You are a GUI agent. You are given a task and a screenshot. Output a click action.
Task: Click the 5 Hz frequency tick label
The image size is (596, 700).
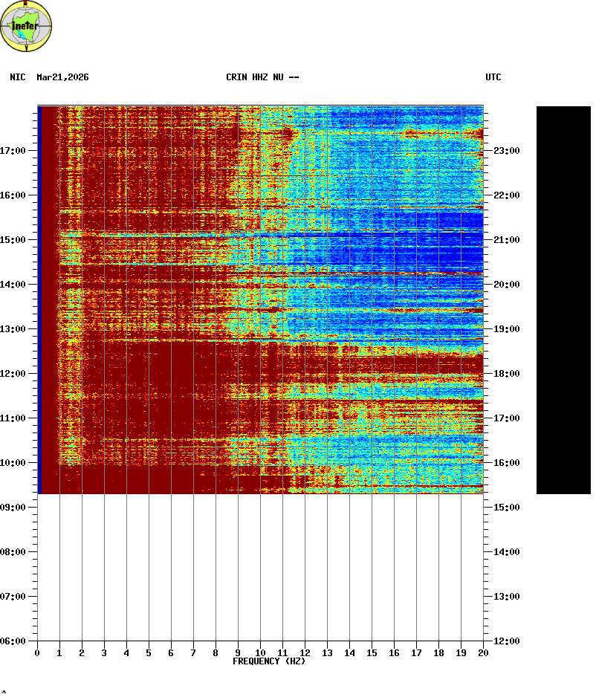(x=149, y=653)
